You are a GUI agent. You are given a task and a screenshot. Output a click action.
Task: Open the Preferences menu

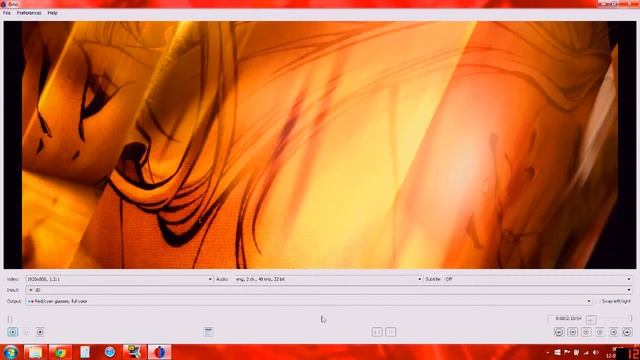[x=29, y=13]
